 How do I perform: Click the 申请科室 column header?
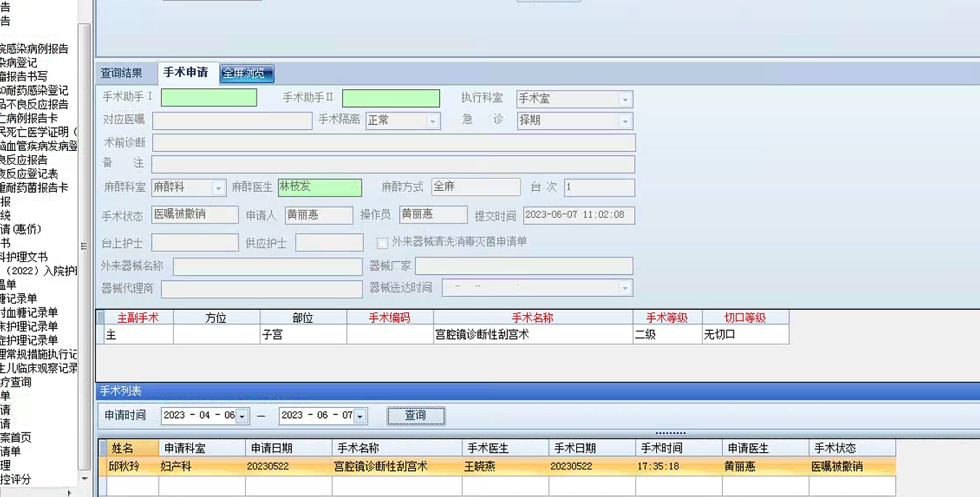click(x=202, y=448)
